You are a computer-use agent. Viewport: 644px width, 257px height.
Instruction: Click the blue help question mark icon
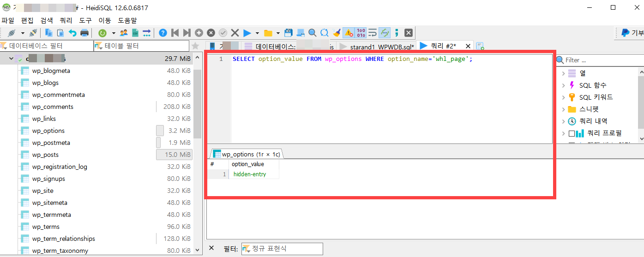pos(163,33)
